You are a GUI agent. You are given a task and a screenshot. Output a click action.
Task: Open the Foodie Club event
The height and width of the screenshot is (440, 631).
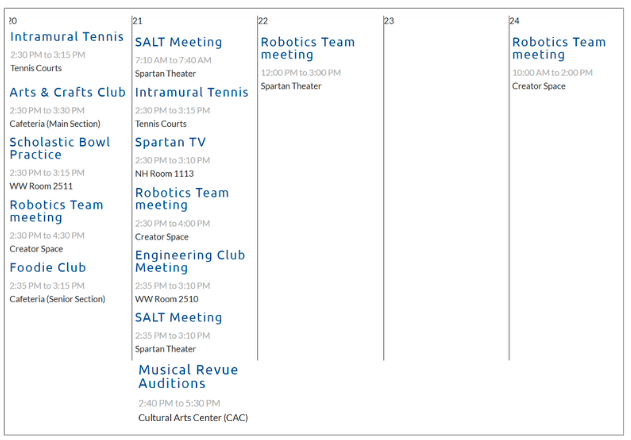(x=48, y=267)
